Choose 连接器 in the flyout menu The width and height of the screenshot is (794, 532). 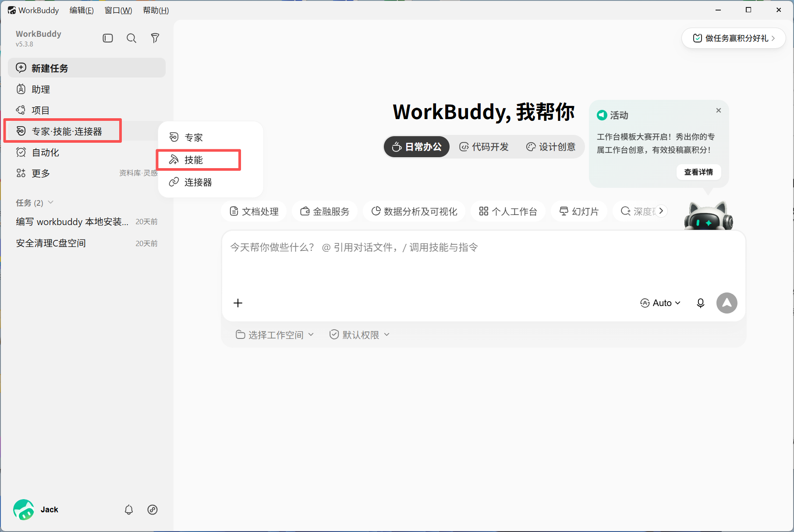(210, 182)
